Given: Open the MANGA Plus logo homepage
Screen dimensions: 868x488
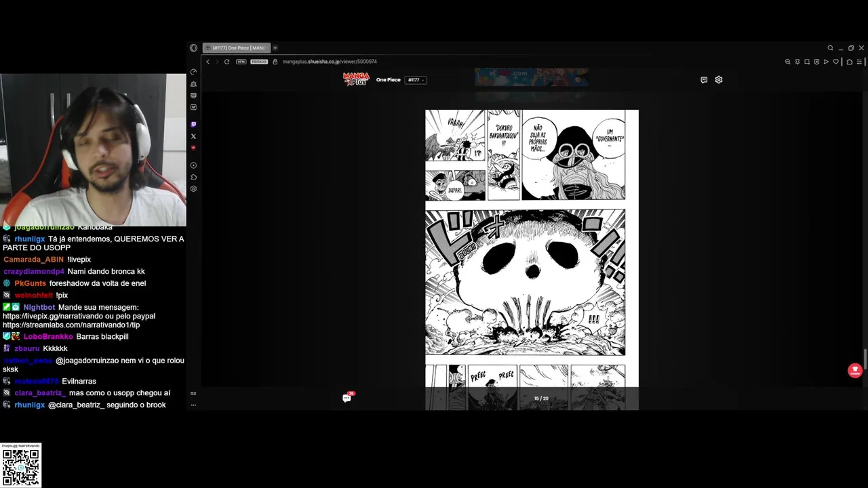Looking at the screenshot, I should [x=356, y=79].
